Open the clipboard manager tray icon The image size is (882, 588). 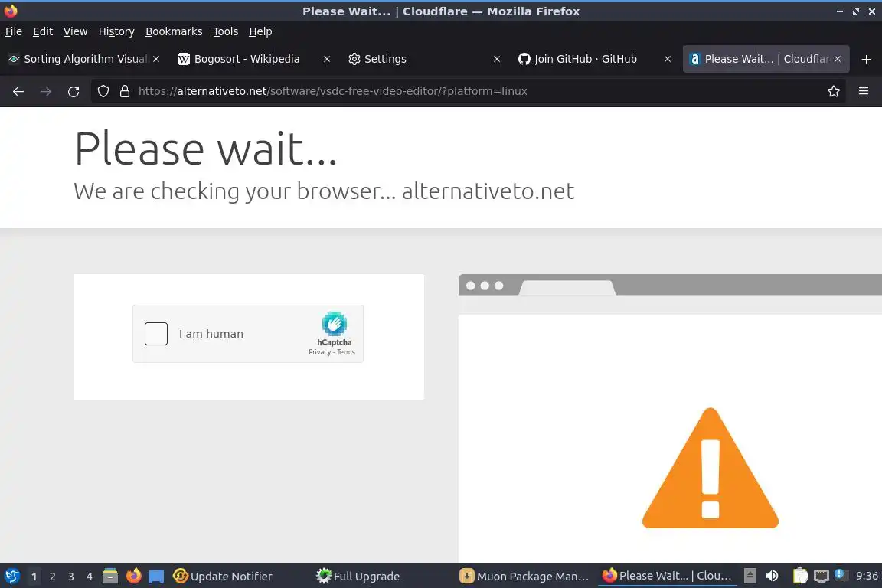click(800, 577)
